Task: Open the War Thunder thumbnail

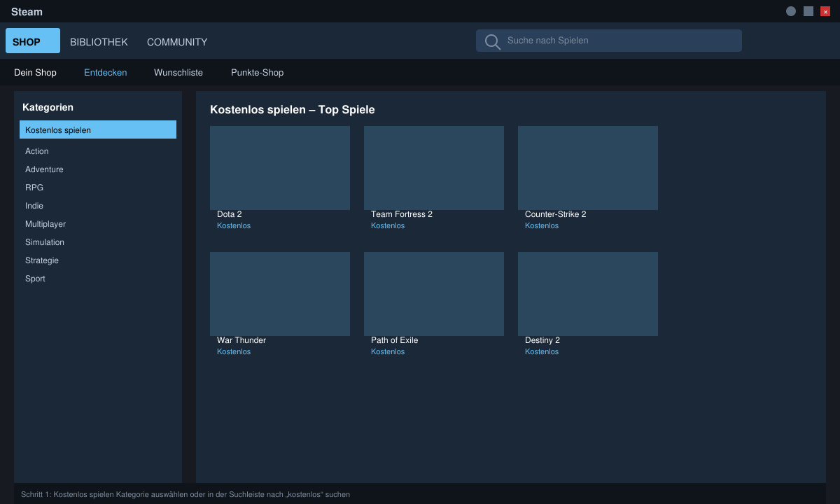Action: coord(280,294)
